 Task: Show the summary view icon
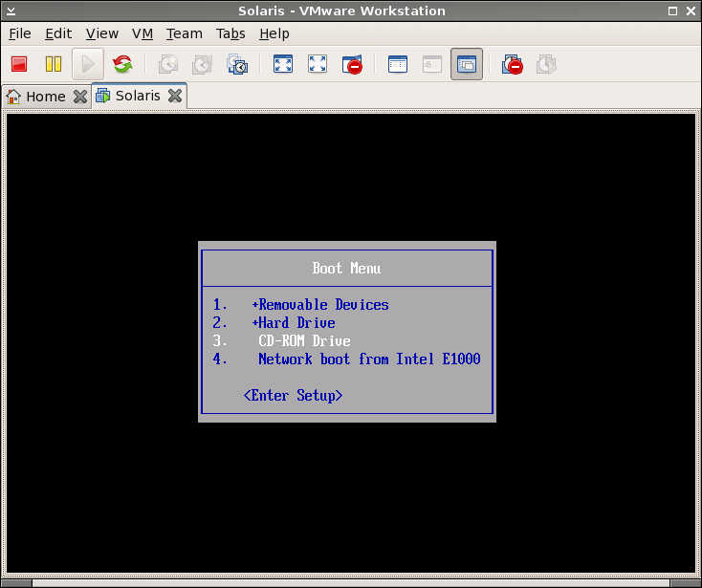pos(398,64)
